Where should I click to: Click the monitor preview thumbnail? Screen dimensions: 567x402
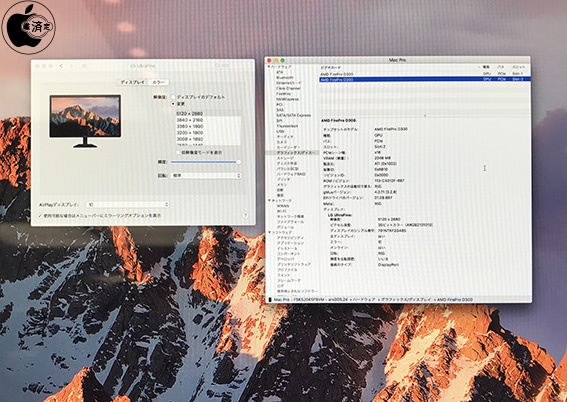tap(85, 121)
